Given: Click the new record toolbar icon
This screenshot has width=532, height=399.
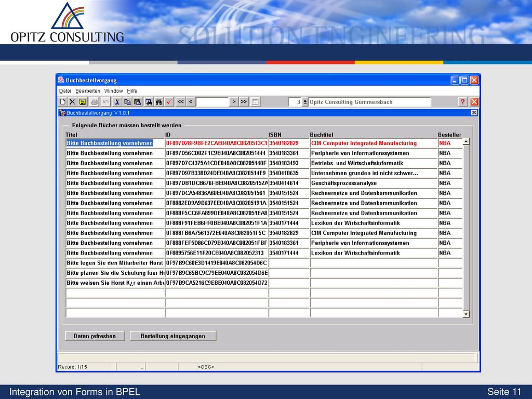Looking at the screenshot, I should click(x=63, y=102).
